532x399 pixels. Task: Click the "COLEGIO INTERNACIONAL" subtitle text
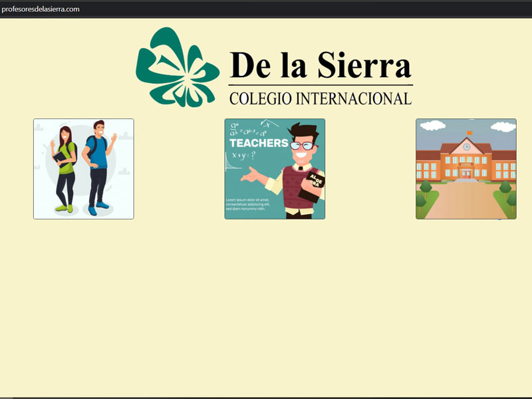click(x=321, y=98)
